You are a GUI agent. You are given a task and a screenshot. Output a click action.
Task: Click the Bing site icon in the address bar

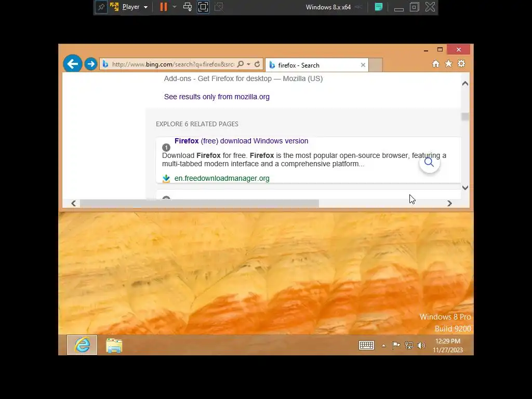(105, 64)
